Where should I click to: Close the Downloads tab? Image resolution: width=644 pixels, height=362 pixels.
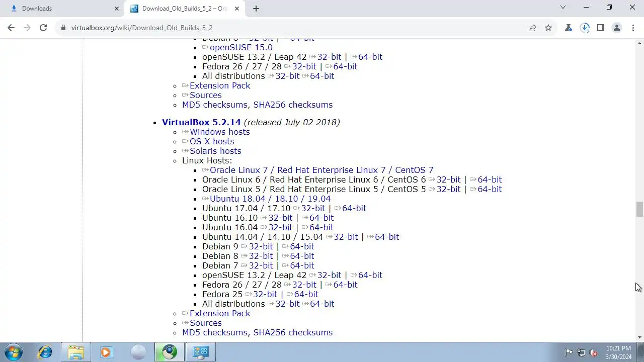click(x=117, y=9)
